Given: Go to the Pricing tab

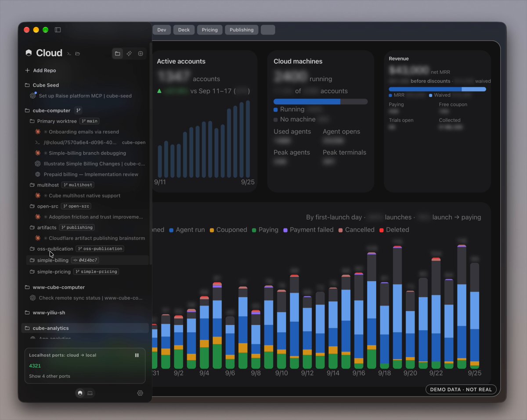Looking at the screenshot, I should (x=210, y=30).
